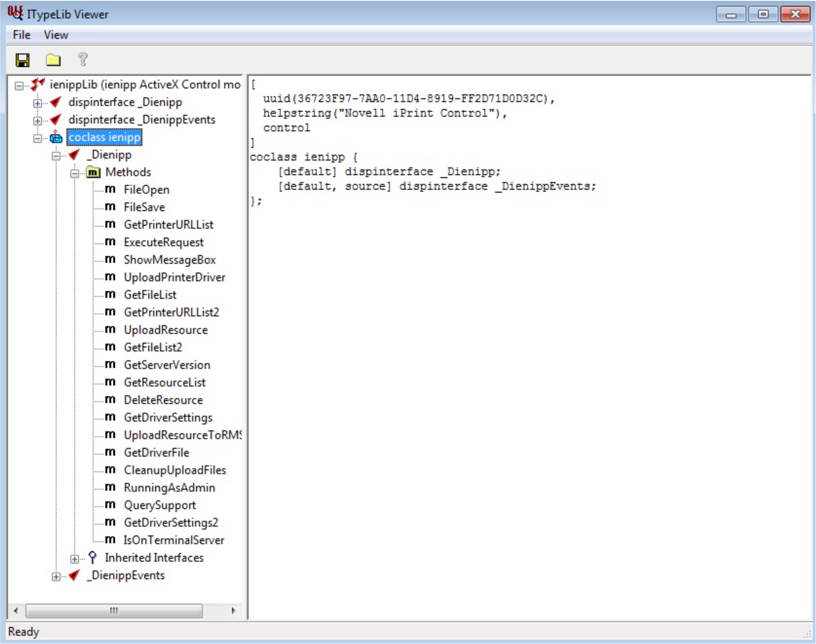Maximize the ITypeLib Viewer window
816x644 pixels.
coord(763,15)
